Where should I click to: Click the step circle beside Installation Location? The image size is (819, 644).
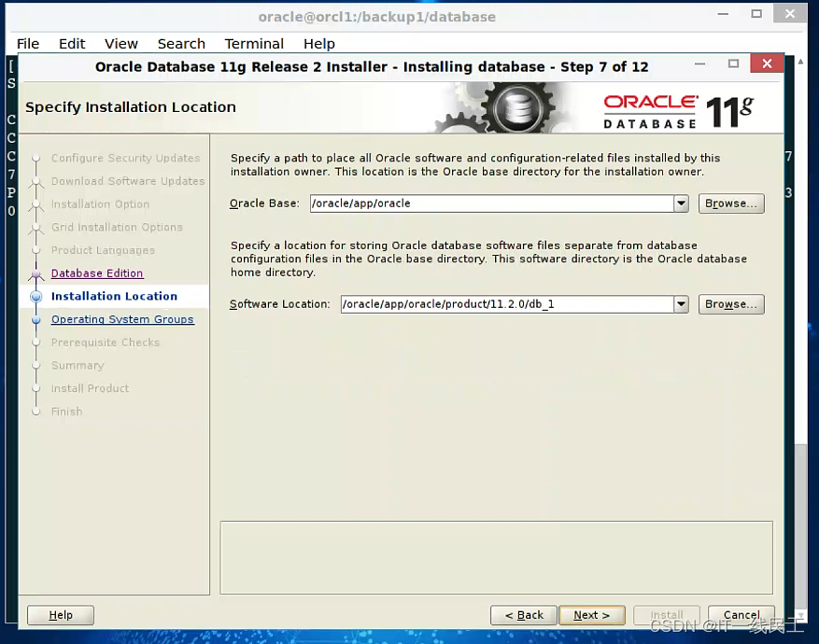point(35,296)
